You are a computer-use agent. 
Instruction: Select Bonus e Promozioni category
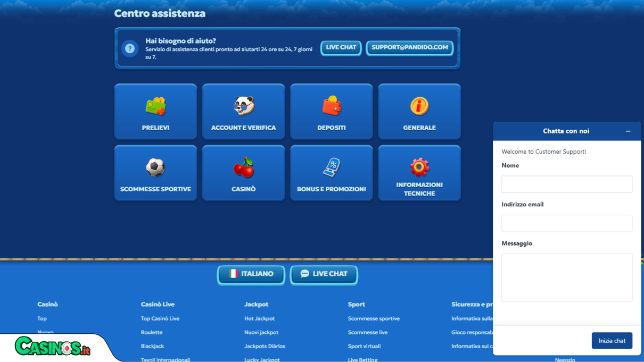tap(332, 173)
